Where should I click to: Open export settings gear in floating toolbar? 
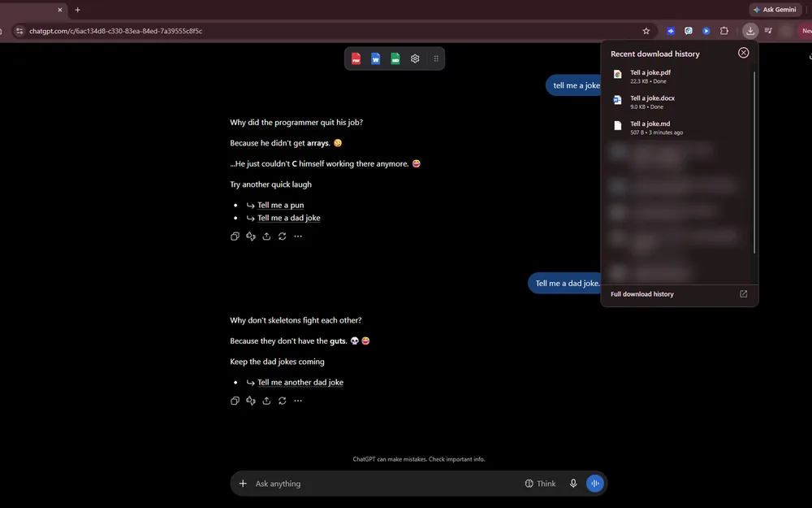(415, 59)
